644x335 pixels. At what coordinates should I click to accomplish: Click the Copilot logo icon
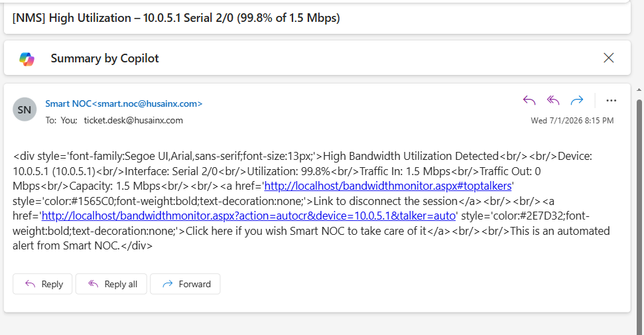(27, 59)
